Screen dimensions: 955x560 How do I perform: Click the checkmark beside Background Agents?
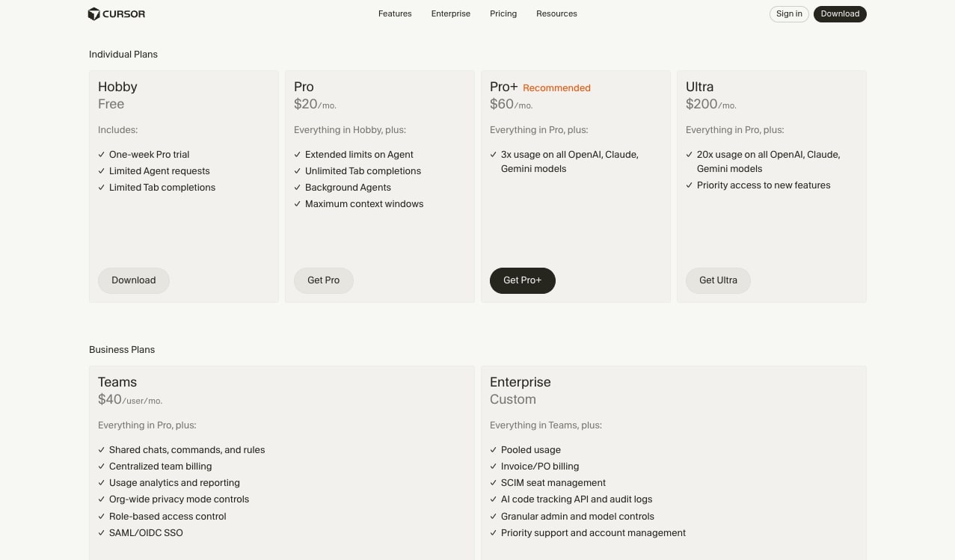298,187
